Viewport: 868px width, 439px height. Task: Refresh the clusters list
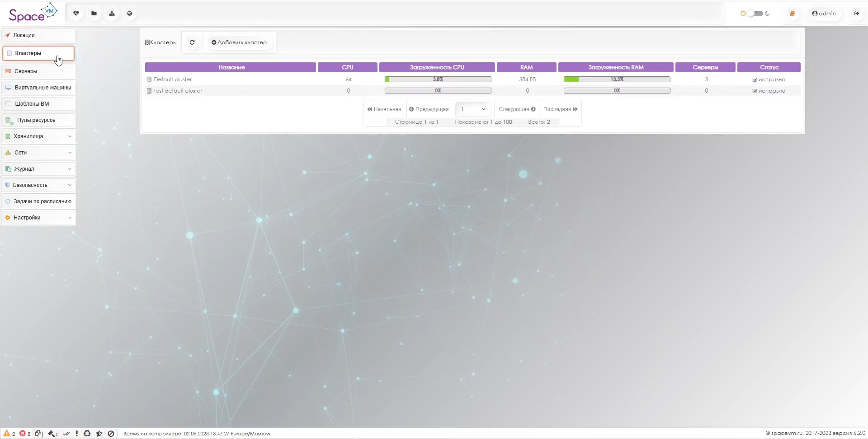(192, 42)
